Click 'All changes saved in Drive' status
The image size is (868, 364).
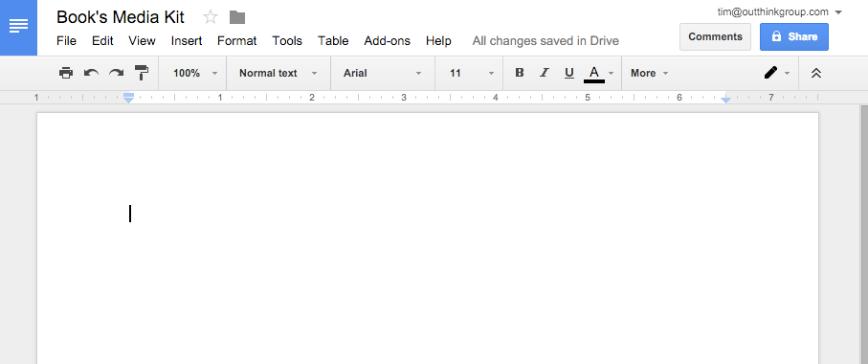(545, 41)
